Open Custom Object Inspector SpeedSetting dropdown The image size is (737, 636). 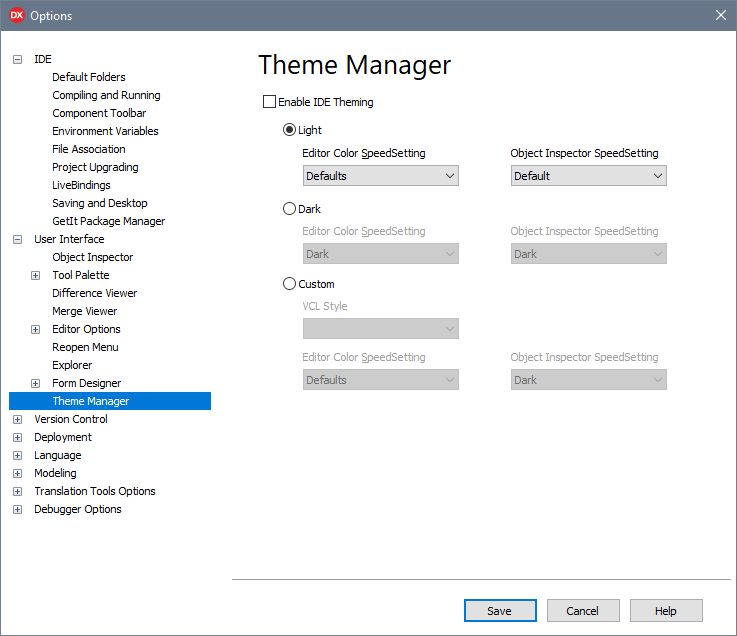pyautogui.click(x=588, y=380)
